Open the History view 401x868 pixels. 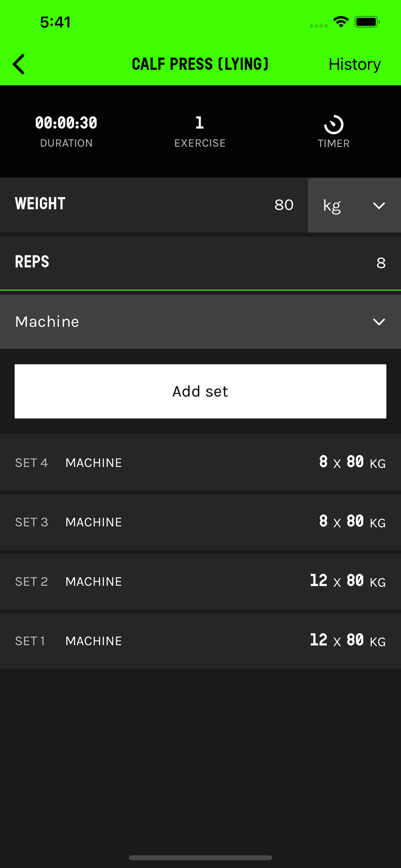[355, 64]
